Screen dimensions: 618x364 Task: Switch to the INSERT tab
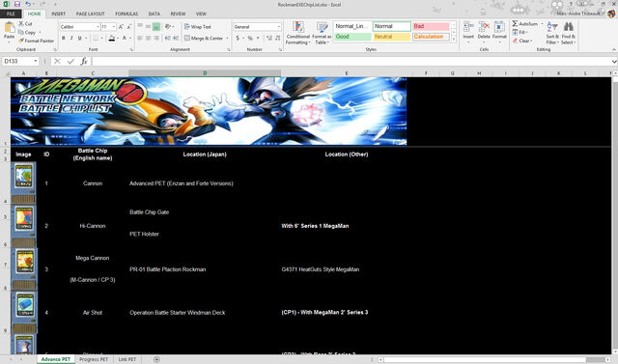tap(58, 14)
